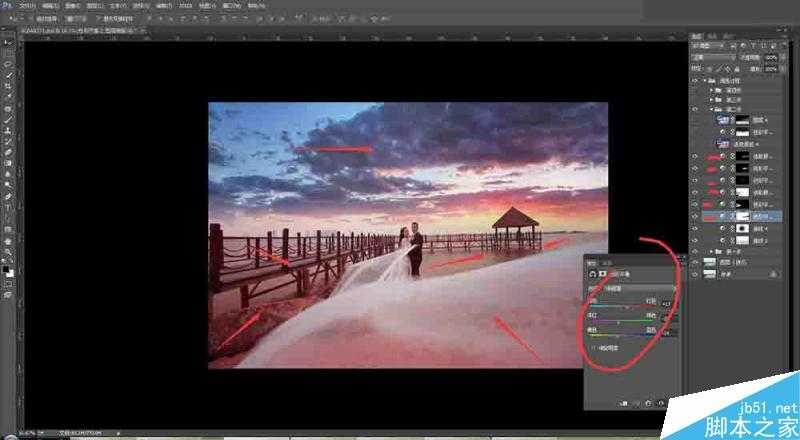Screen dimensions: 800x440
Task: Toggle visibility of the highlighted selected layer
Action: coord(695,215)
